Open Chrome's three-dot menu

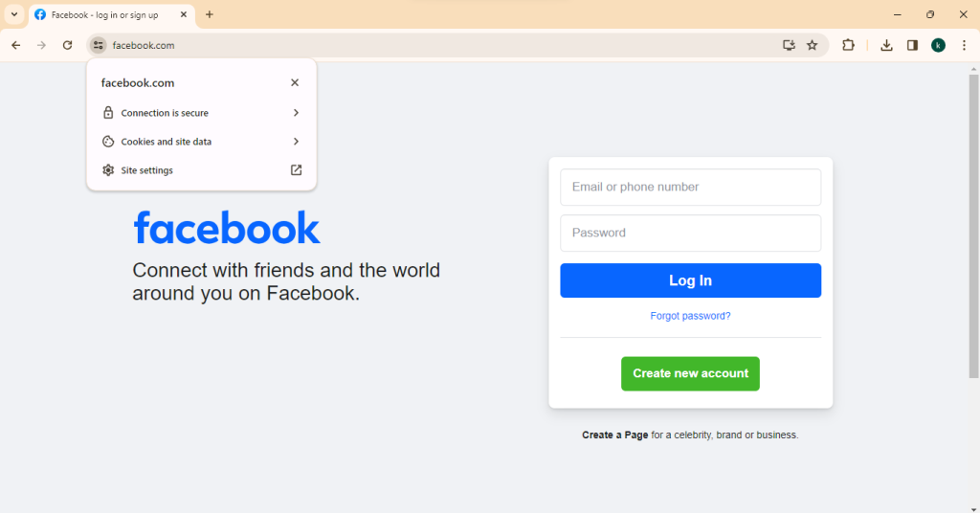tap(965, 45)
